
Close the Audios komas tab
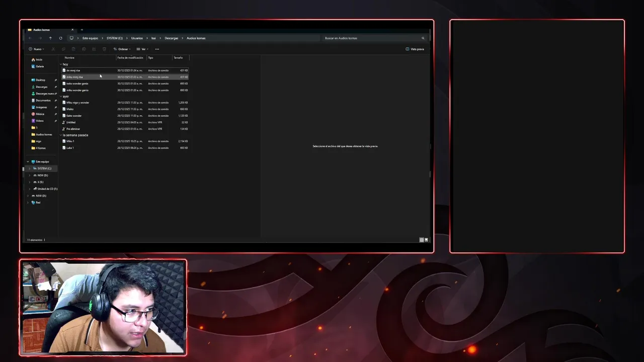[x=72, y=30]
